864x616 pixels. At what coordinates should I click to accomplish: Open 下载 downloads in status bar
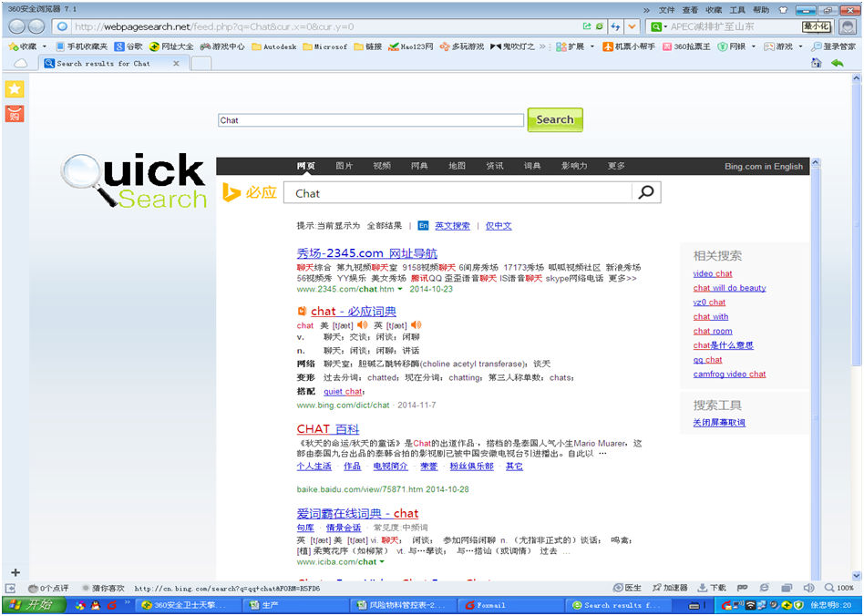click(x=712, y=588)
